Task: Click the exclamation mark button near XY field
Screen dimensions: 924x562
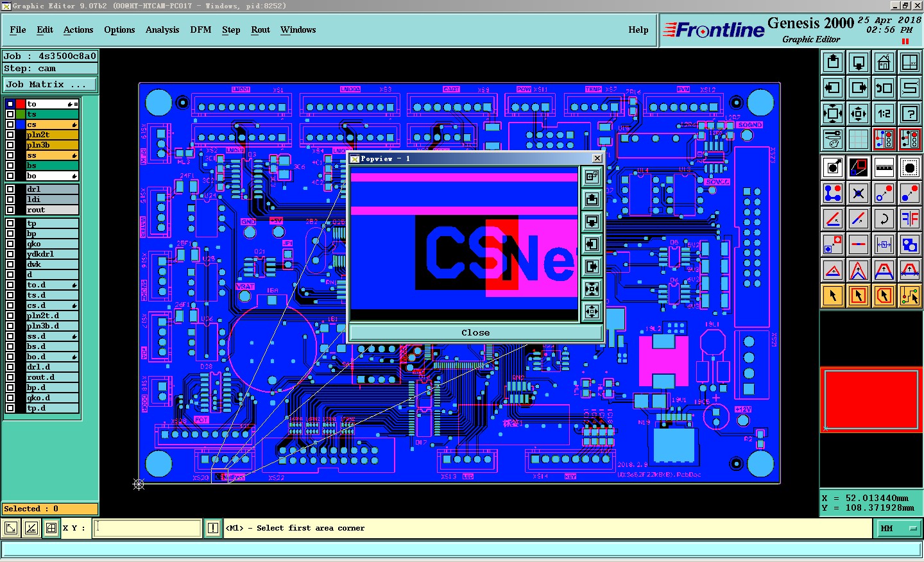Action: point(213,528)
